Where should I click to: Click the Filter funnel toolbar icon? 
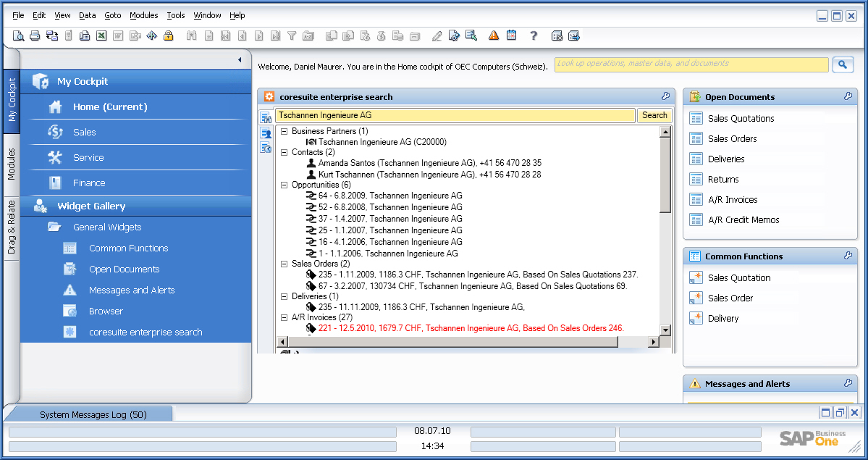[292, 36]
